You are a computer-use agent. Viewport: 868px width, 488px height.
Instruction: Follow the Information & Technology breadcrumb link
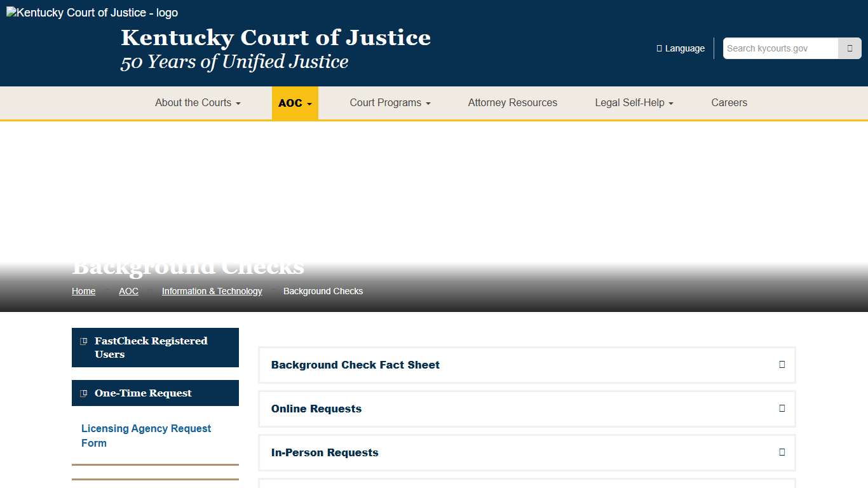click(x=212, y=291)
